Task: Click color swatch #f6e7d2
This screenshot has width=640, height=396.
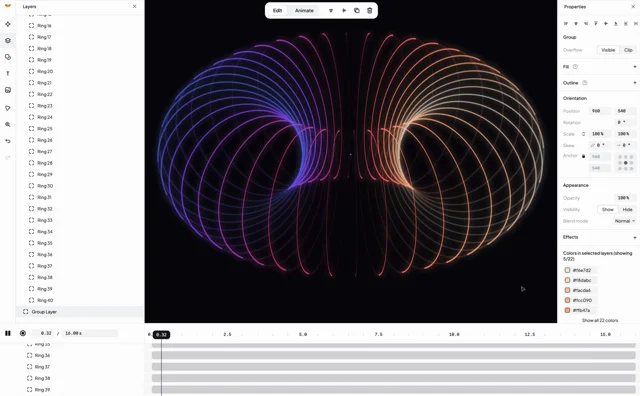Action: pyautogui.click(x=567, y=270)
